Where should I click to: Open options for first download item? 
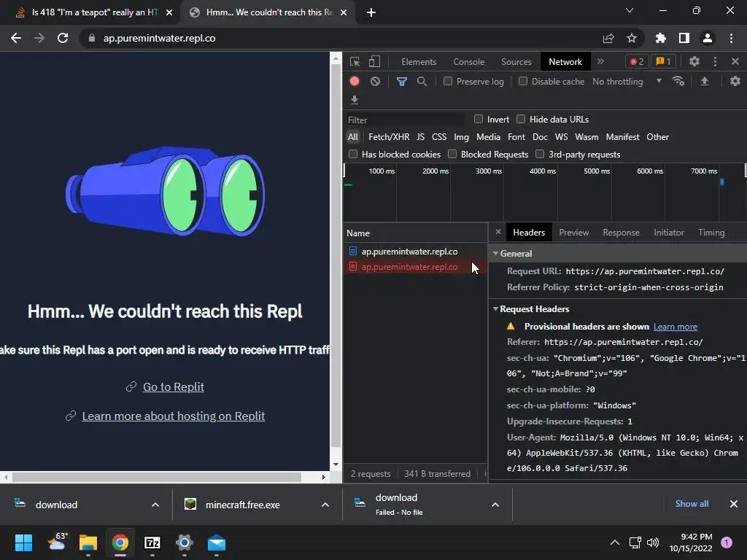[155, 505]
